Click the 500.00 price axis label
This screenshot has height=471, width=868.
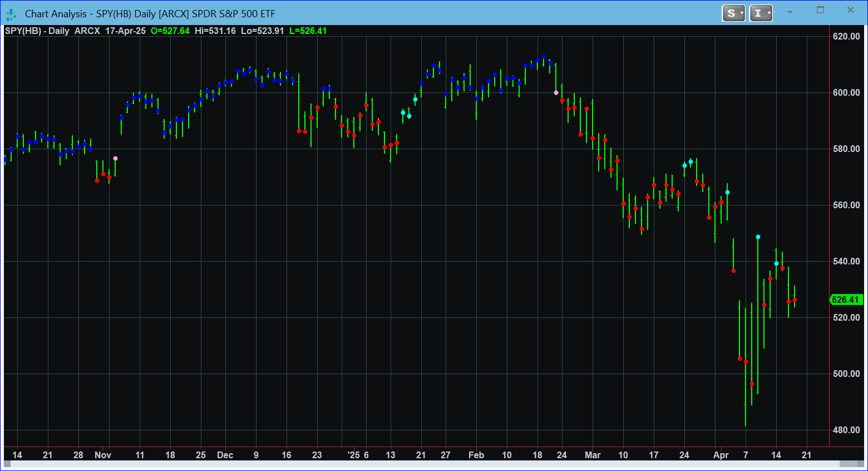(846, 374)
